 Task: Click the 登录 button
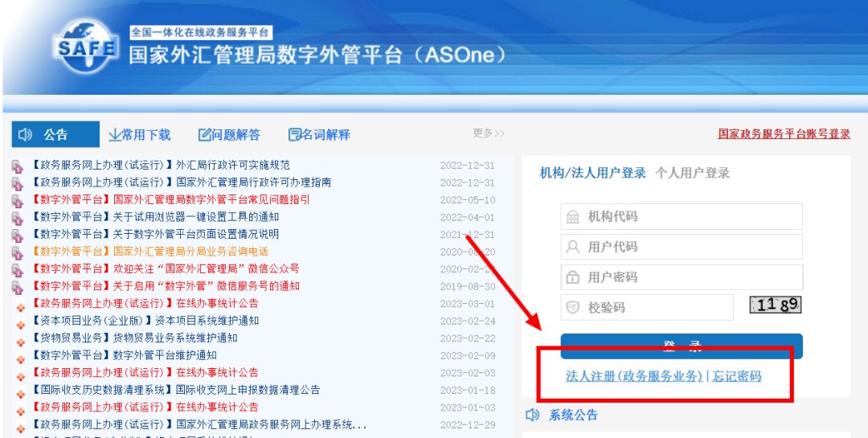click(x=682, y=346)
